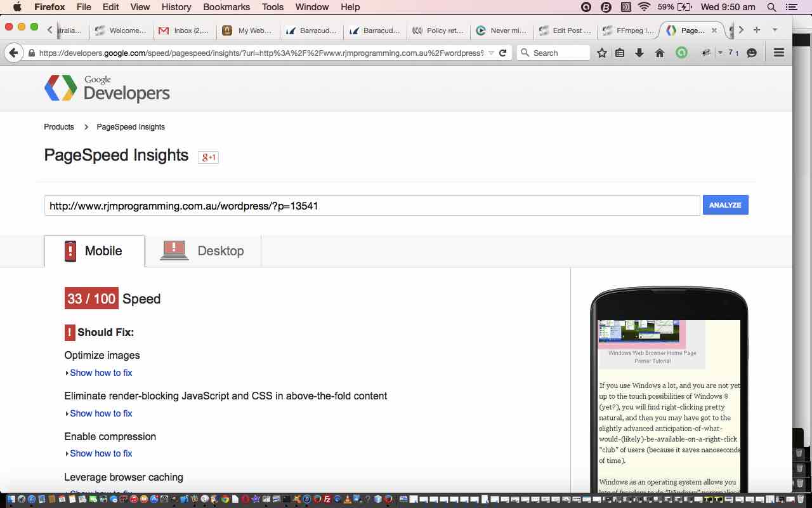Click the green circular extension icon

click(x=681, y=53)
